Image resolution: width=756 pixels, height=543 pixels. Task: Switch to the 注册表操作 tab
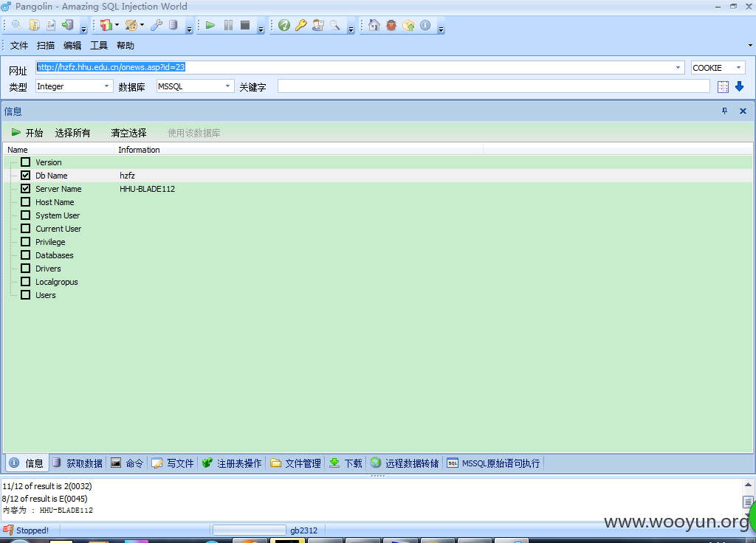(x=232, y=463)
